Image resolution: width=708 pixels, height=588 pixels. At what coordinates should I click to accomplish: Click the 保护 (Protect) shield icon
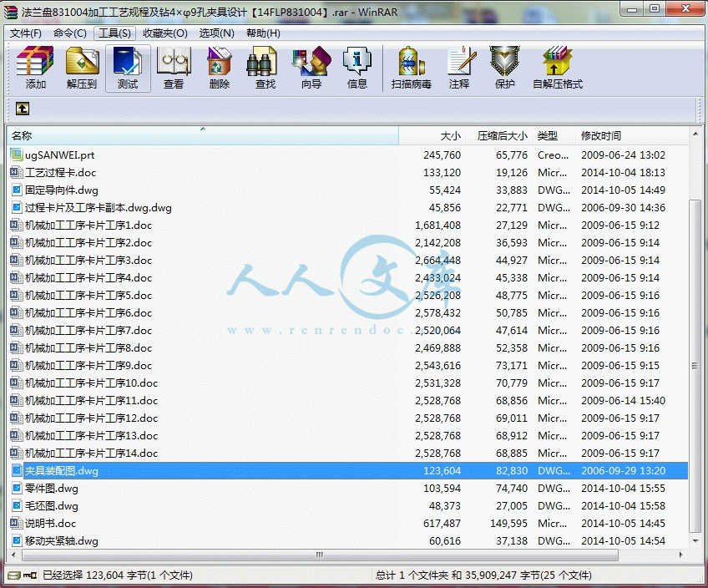coord(505,61)
